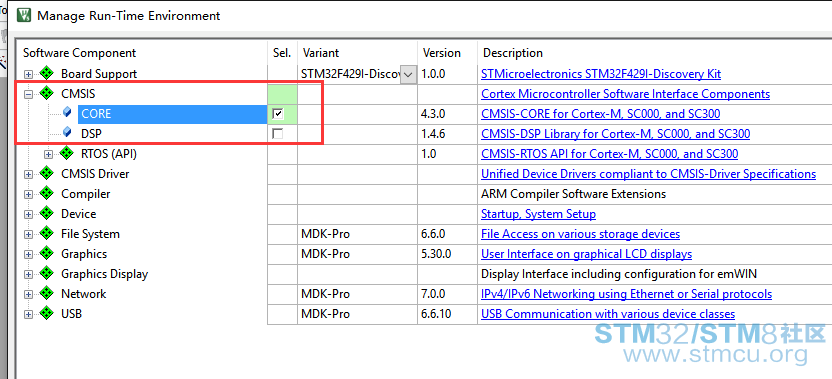Click the CORE version 4.3.0 cell
This screenshot has height=379, width=832.
point(448,114)
